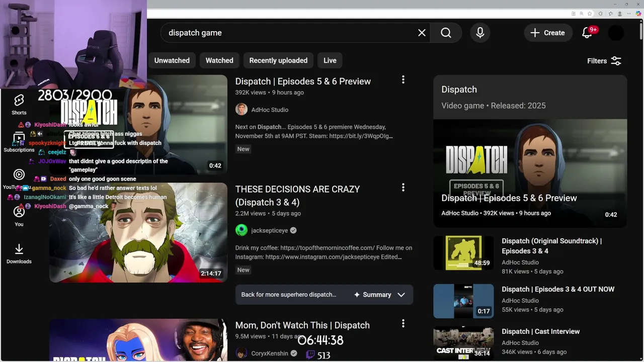Screen dimensions: 644x362
Task: Add page to favorites with star icon
Action: 590,14
